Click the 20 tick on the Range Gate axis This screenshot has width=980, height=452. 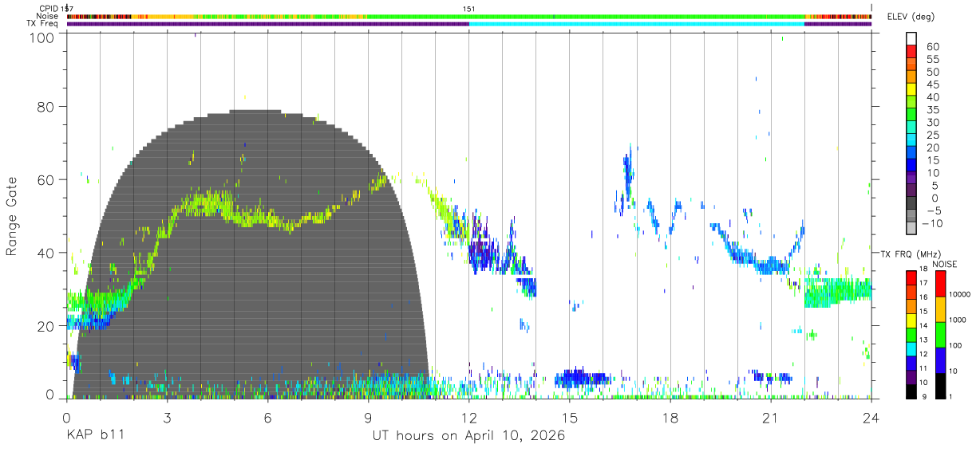pos(46,326)
